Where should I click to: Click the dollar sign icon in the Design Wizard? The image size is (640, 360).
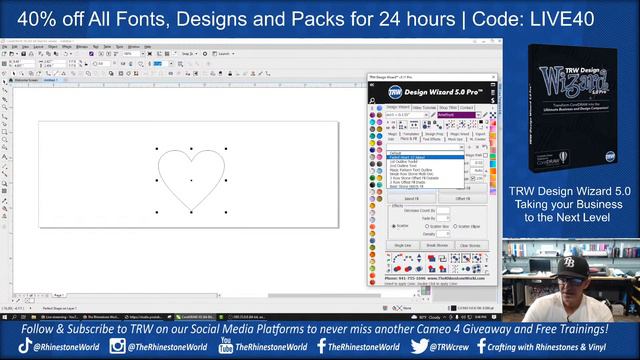(x=493, y=100)
